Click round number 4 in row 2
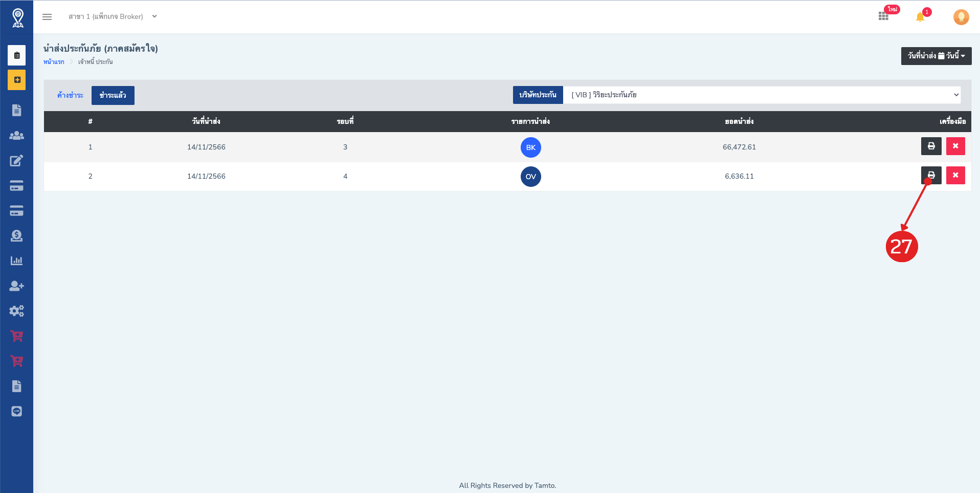This screenshot has width=980, height=493. click(345, 176)
